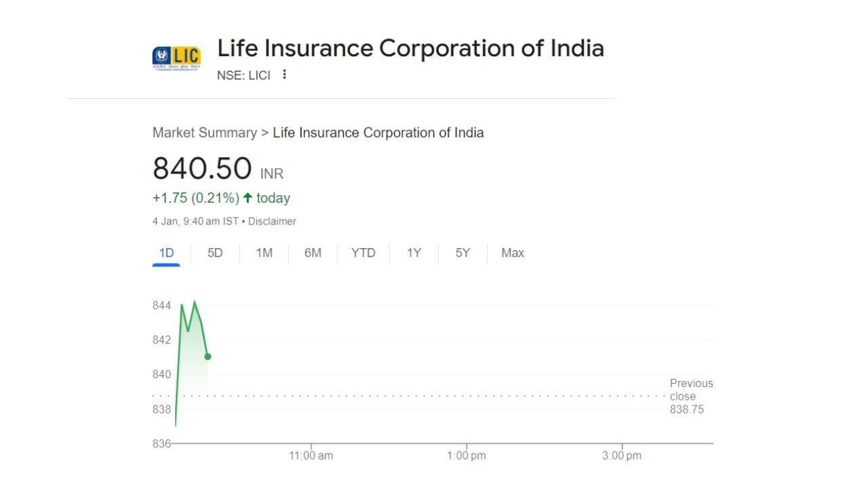
Task: Select the 1D chart range tab
Action: [x=166, y=253]
